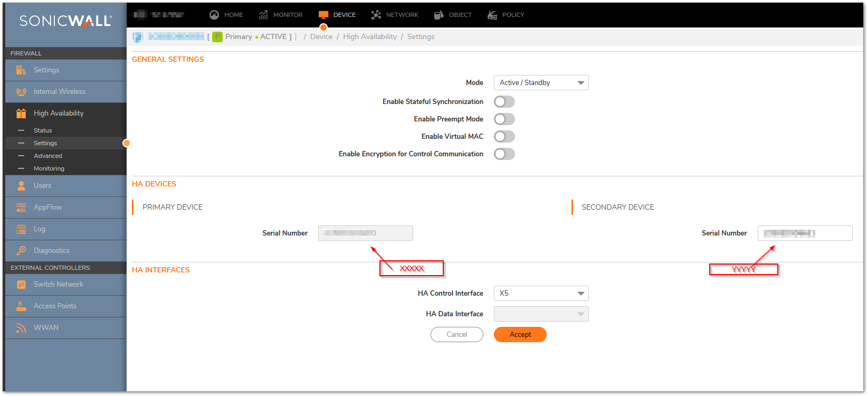Click the Object icon in top navigation
Viewport: 868px width, 396px height.
tap(438, 15)
